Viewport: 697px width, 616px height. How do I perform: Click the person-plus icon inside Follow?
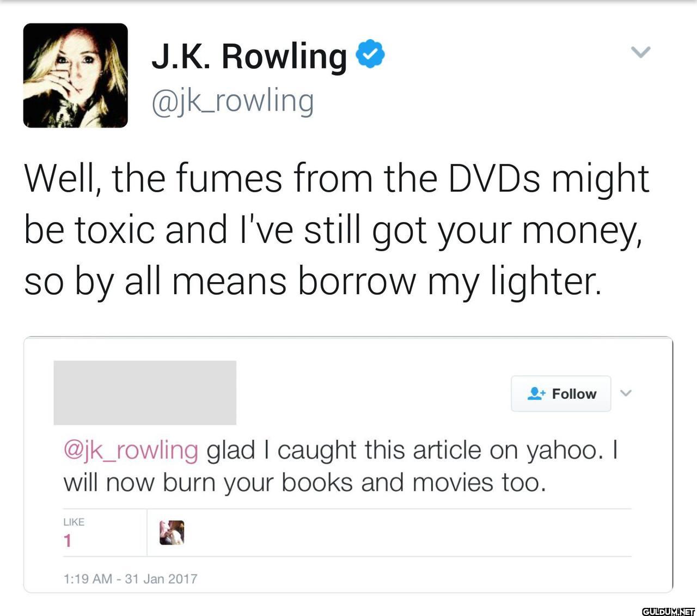point(536,393)
